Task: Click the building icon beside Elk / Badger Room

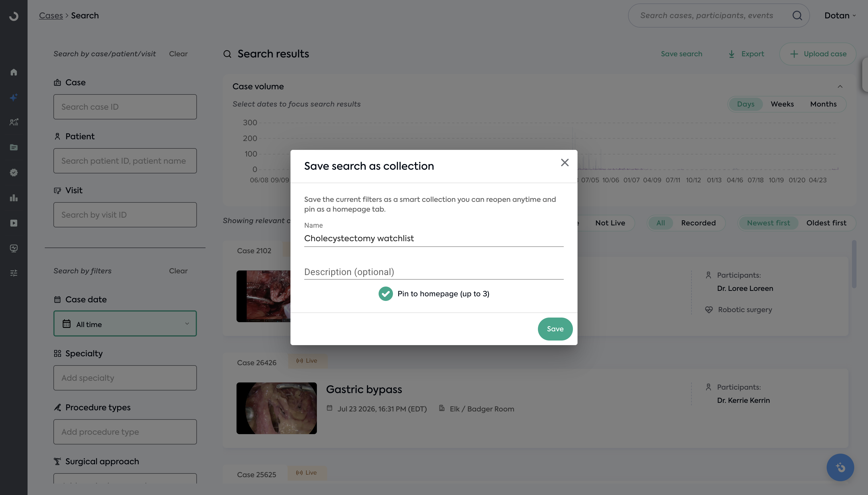Action: point(441,408)
